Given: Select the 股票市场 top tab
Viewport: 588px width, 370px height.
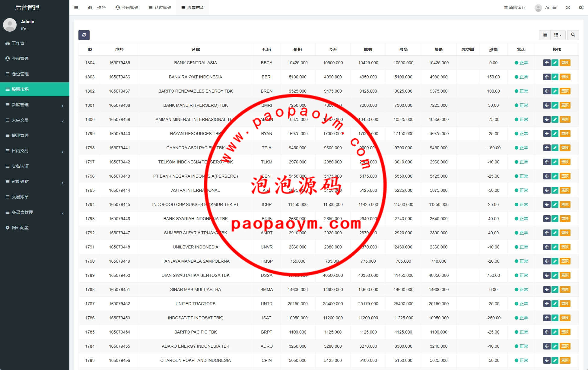Looking at the screenshot, I should click(193, 8).
